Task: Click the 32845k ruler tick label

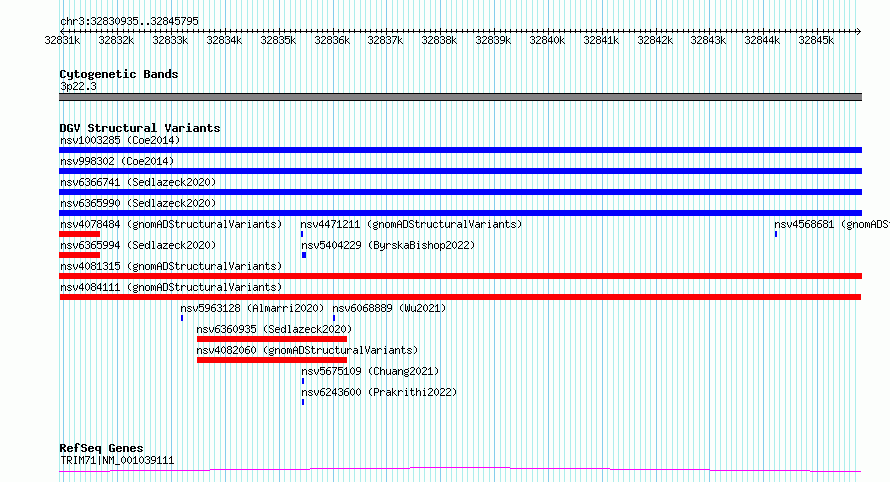Action: click(816, 40)
